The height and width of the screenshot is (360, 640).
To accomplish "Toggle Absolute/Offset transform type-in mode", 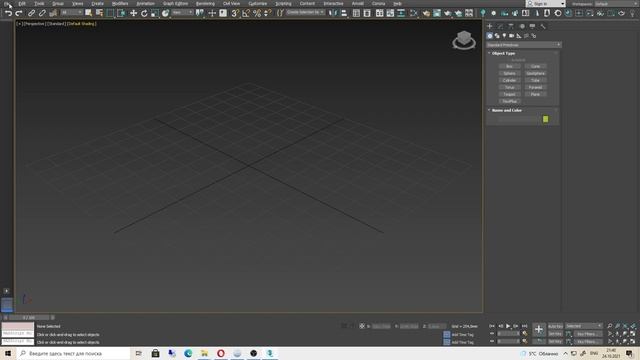I will click(x=362, y=326).
